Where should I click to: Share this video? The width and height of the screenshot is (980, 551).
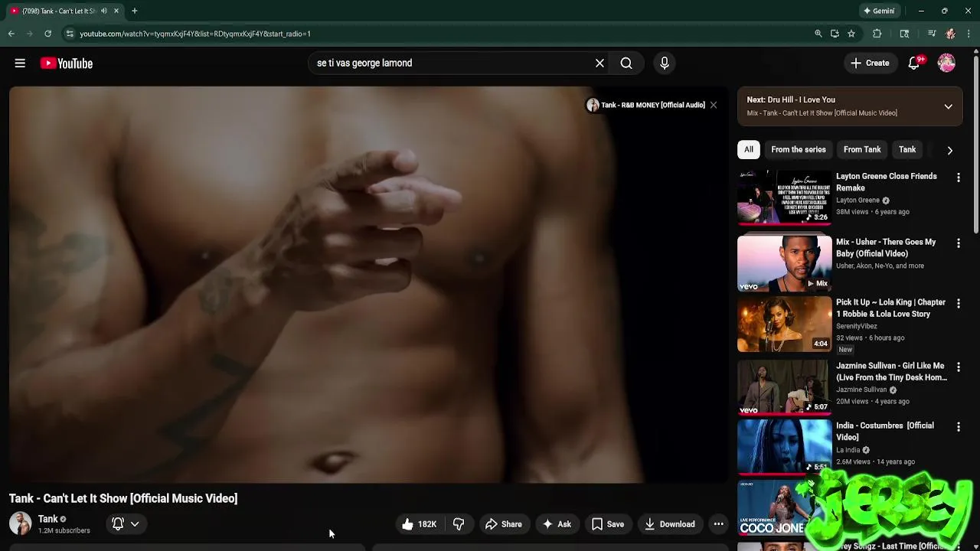click(x=503, y=524)
